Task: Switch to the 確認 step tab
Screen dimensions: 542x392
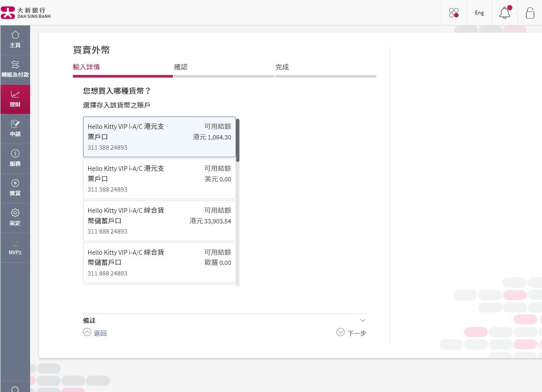Action: (181, 67)
